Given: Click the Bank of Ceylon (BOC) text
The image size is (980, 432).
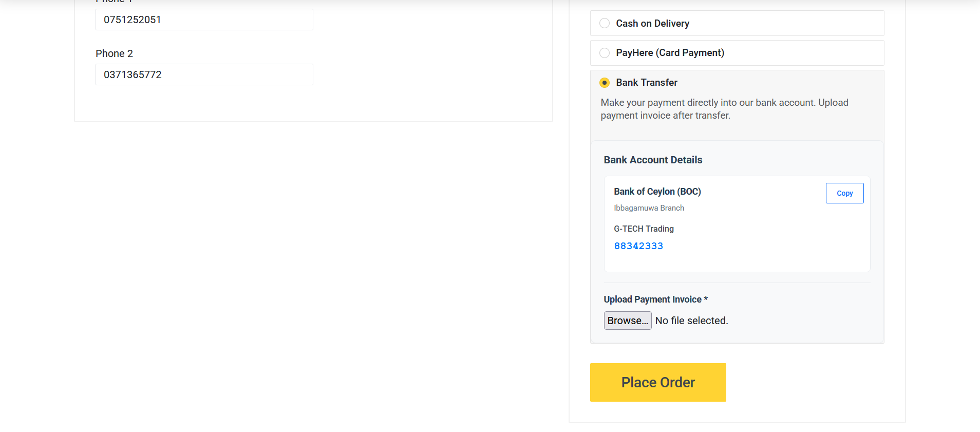Looking at the screenshot, I should click(x=657, y=191).
